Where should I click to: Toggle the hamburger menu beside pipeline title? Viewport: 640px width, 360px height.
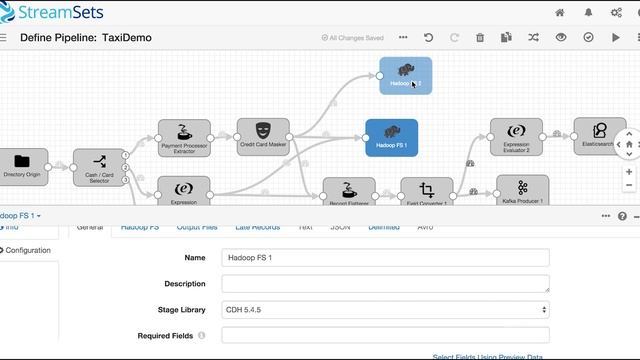point(3,38)
